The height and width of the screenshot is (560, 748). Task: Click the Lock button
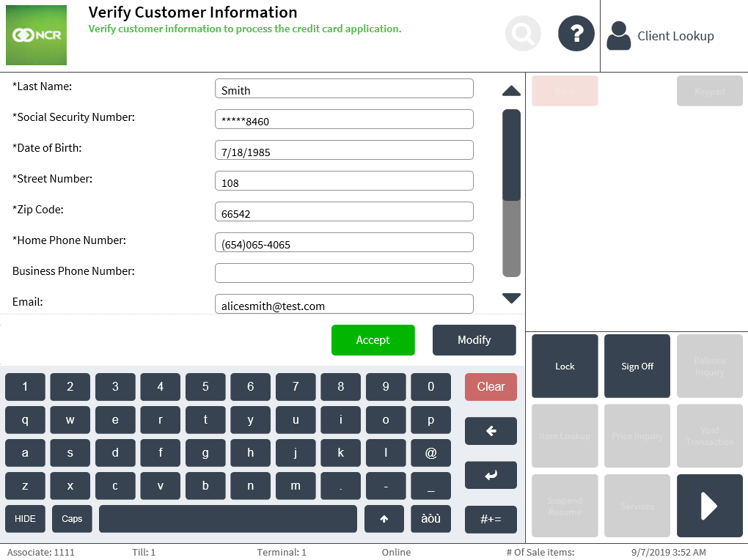click(x=565, y=366)
